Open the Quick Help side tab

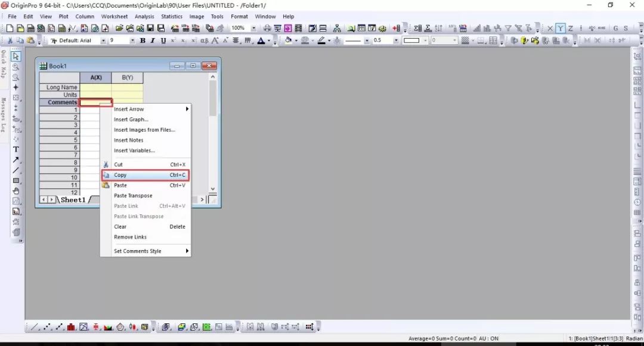click(4, 64)
